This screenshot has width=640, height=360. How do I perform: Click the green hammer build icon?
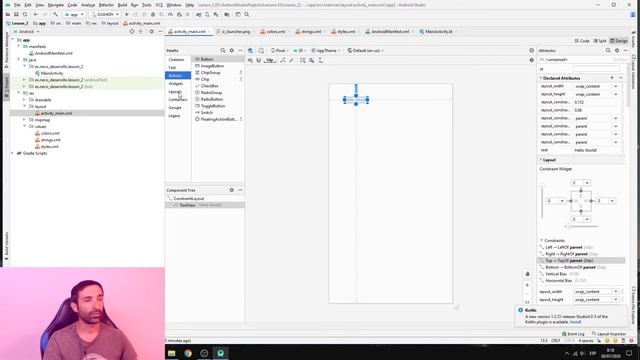click(x=55, y=14)
